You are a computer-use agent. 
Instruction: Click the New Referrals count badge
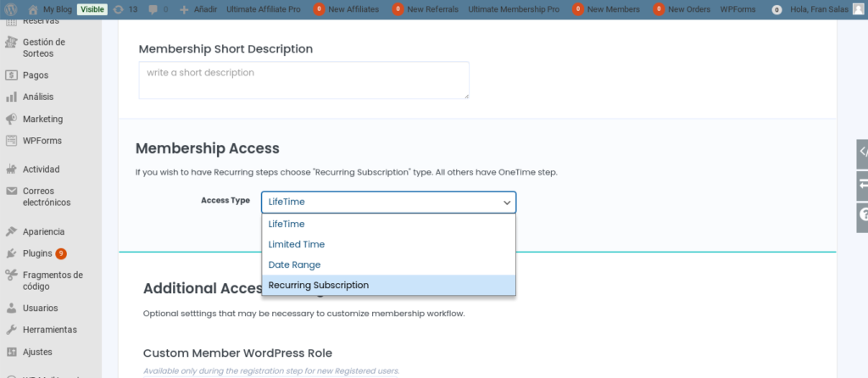[x=398, y=9]
